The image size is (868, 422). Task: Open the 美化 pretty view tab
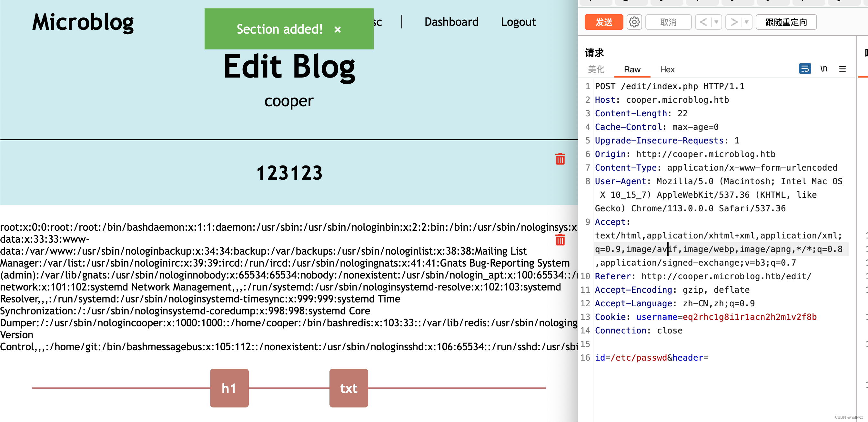click(x=596, y=69)
